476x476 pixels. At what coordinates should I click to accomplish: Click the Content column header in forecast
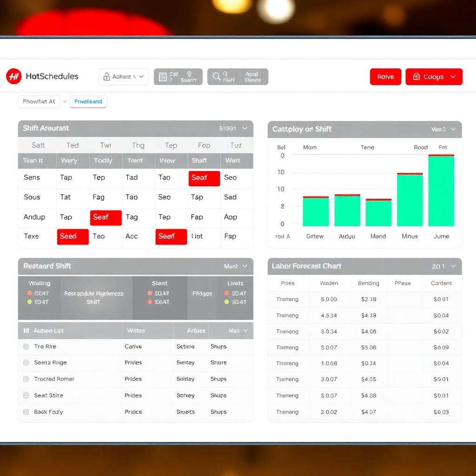[441, 283]
